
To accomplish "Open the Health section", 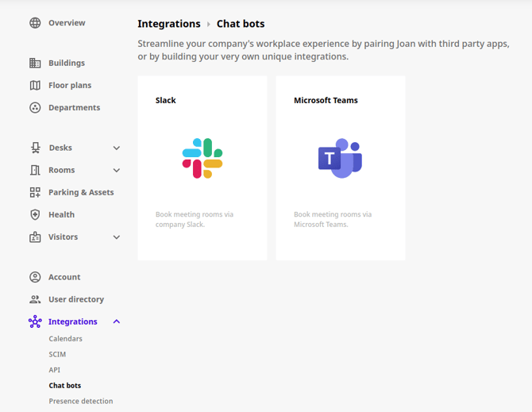I will coord(61,214).
